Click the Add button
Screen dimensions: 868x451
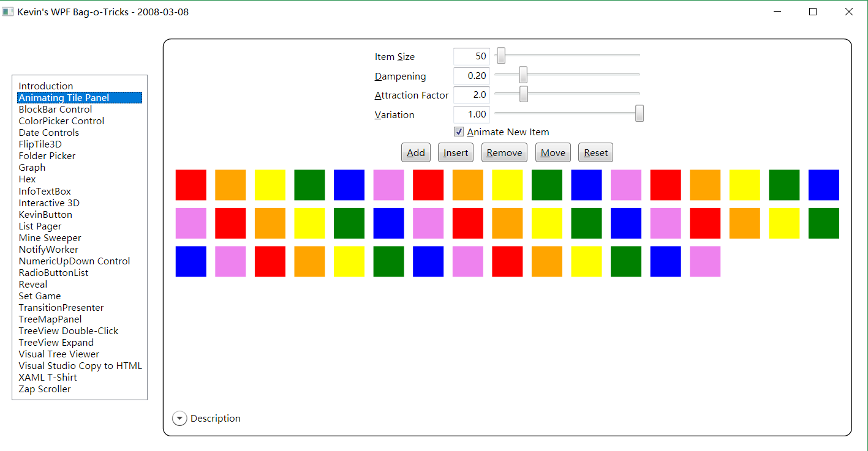pyautogui.click(x=416, y=153)
